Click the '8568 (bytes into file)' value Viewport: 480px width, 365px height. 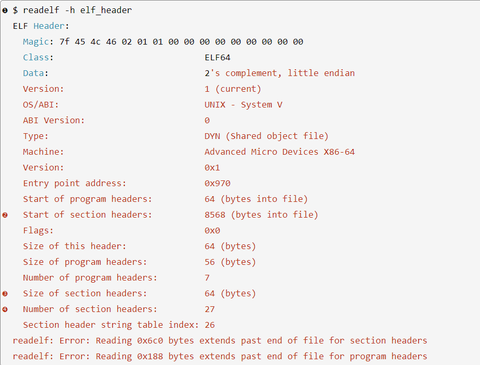tap(261, 215)
